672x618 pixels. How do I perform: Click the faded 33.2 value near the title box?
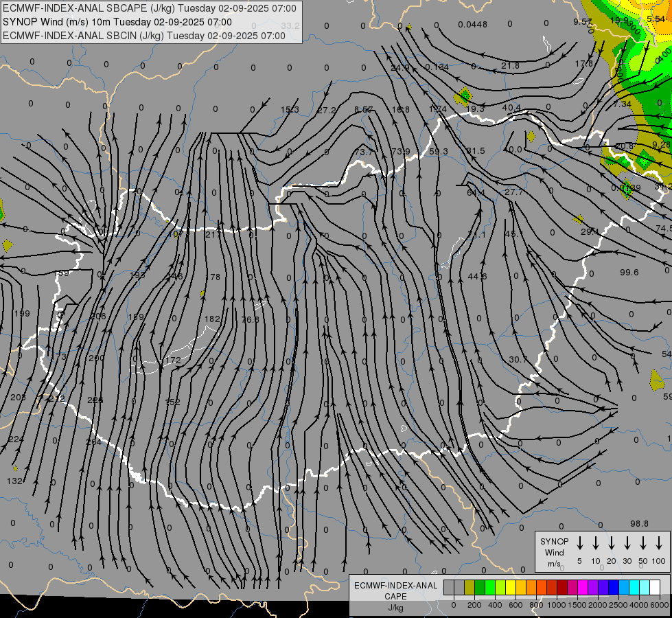(290, 25)
